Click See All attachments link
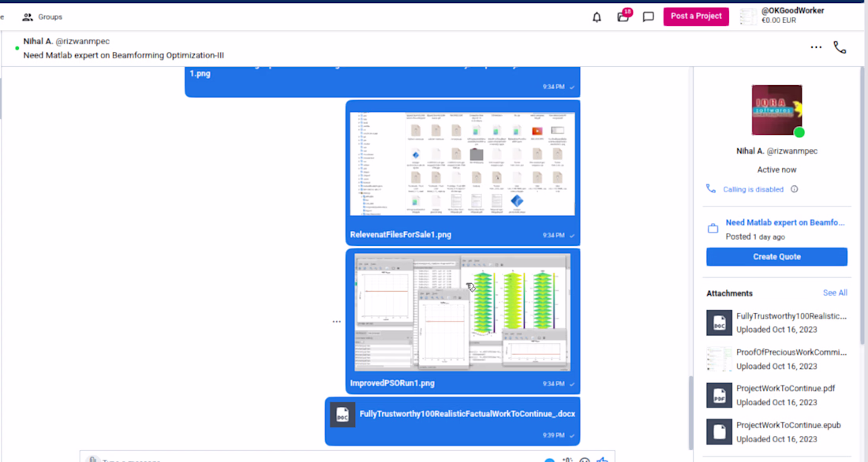The height and width of the screenshot is (462, 868). pos(835,292)
